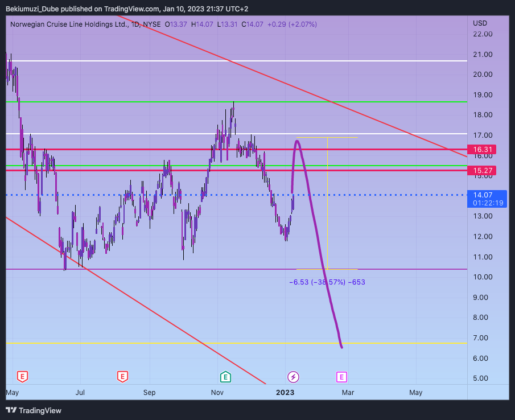Click the L13.31 low value in header
This screenshot has width=515, height=420.
click(x=227, y=24)
